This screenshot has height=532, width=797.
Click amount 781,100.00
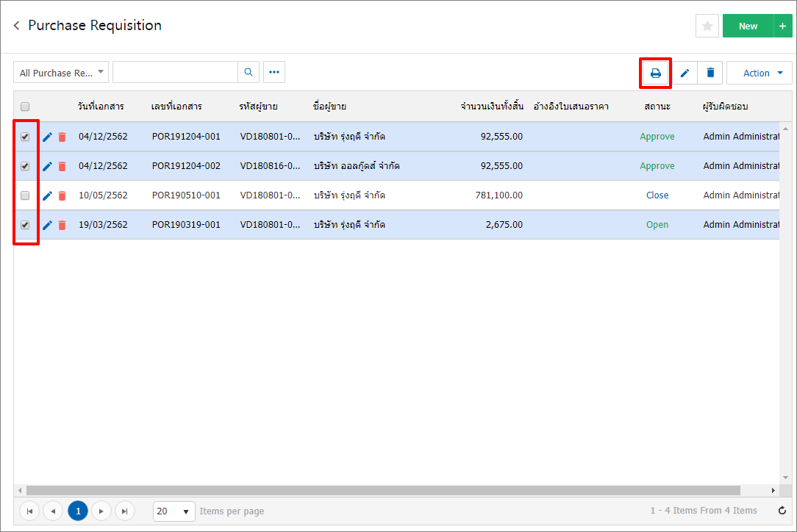pos(498,195)
